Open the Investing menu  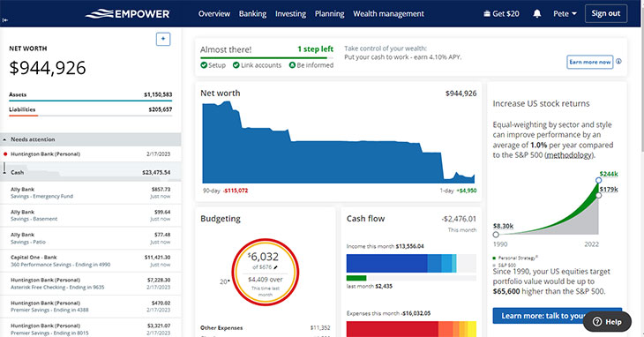click(x=290, y=13)
